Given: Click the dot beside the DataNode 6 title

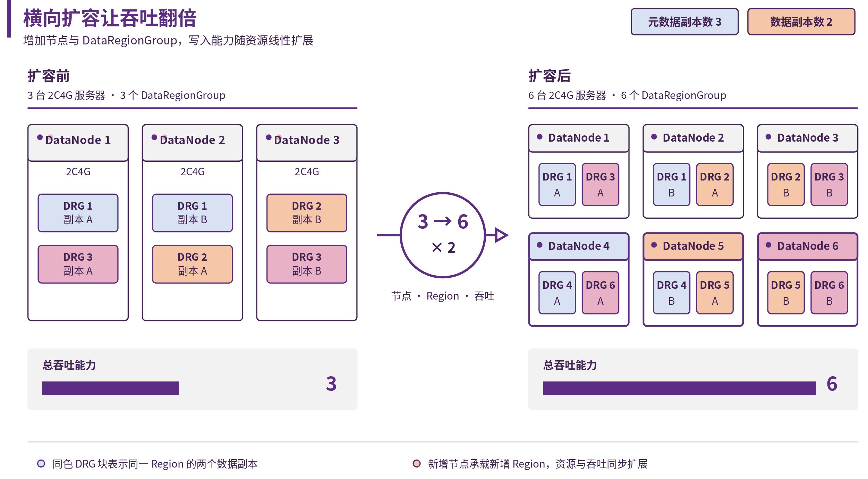Looking at the screenshot, I should [x=768, y=245].
